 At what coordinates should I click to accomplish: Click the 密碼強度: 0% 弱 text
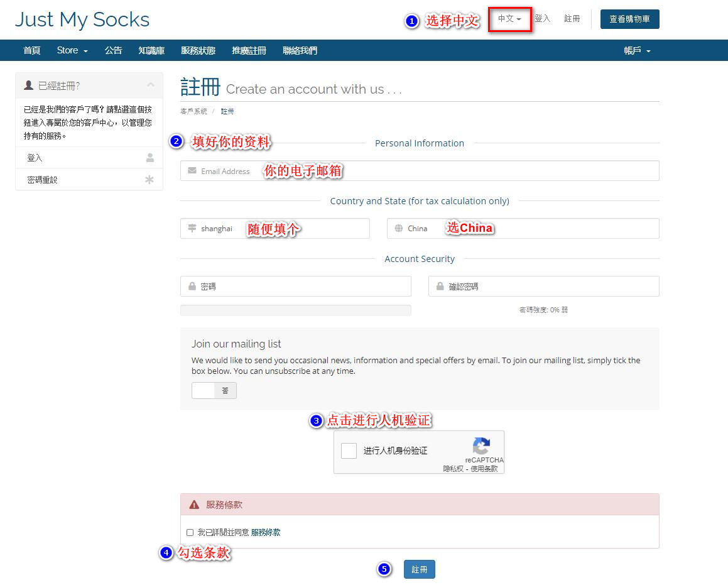click(x=543, y=310)
